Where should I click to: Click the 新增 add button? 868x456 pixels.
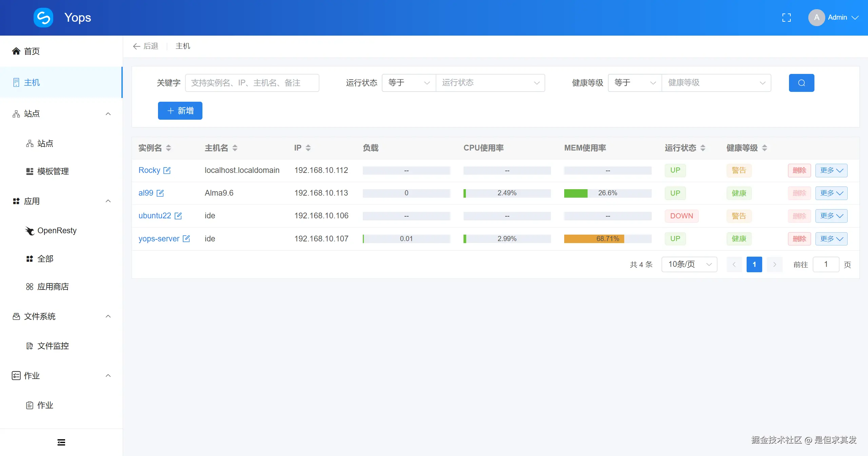pyautogui.click(x=180, y=111)
